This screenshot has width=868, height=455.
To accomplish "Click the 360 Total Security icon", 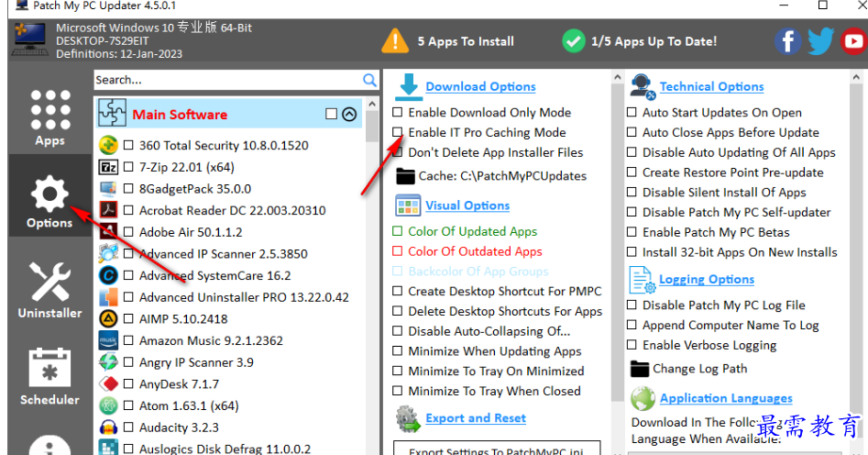I will [x=108, y=145].
